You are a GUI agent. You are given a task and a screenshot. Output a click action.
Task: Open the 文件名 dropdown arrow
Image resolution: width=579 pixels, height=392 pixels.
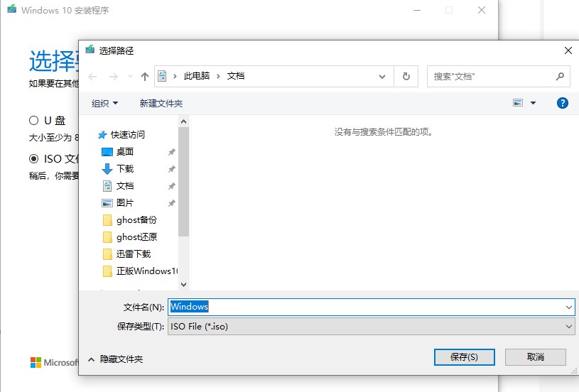pos(568,307)
